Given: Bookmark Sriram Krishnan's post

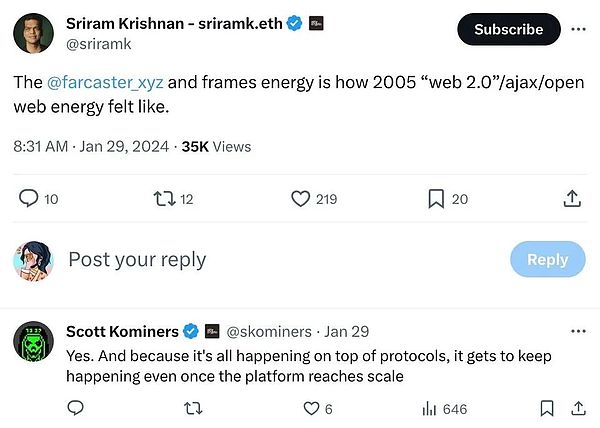Looking at the screenshot, I should point(436,199).
